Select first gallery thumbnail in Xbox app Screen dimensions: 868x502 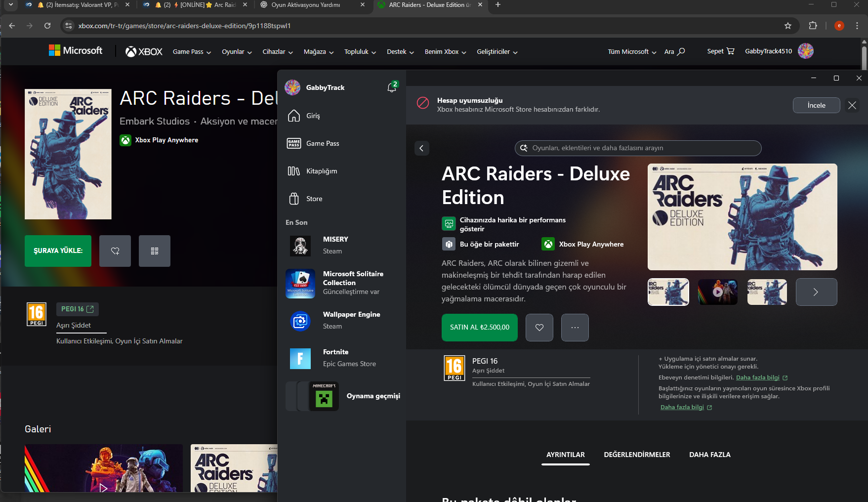point(668,292)
